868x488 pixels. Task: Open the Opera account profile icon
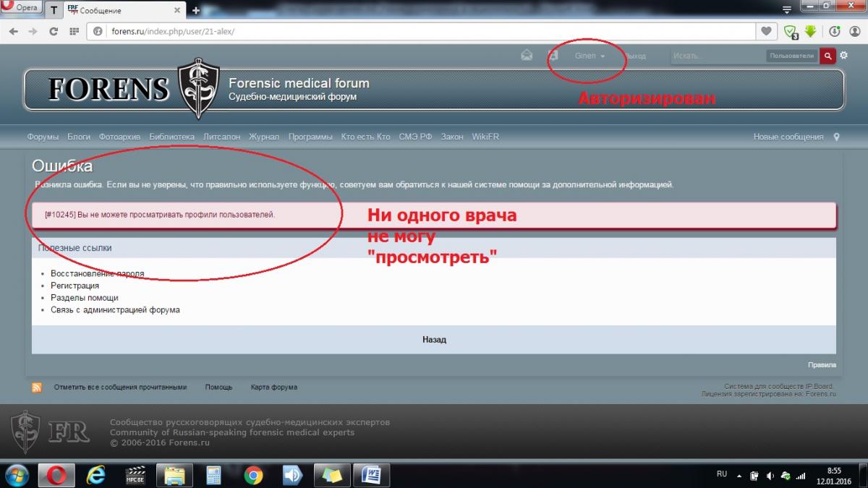tap(855, 32)
